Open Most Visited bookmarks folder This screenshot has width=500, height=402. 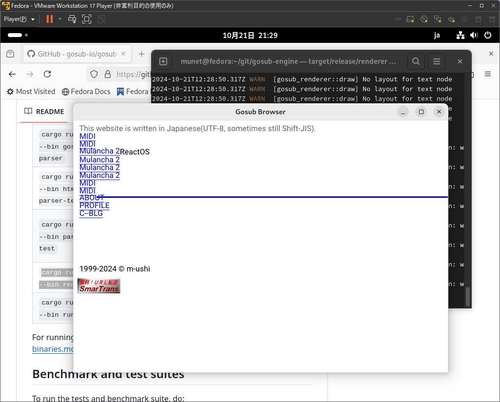tap(31, 91)
